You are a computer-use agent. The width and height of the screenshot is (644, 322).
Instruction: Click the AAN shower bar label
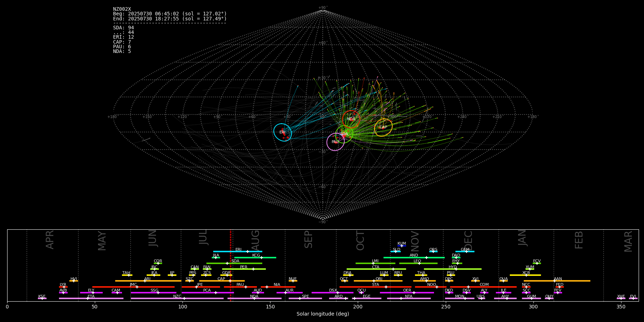tap(558, 279)
